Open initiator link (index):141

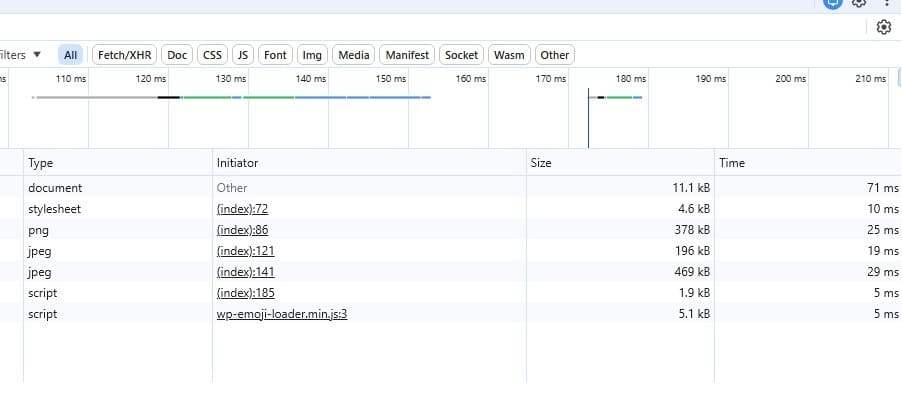[x=246, y=272]
